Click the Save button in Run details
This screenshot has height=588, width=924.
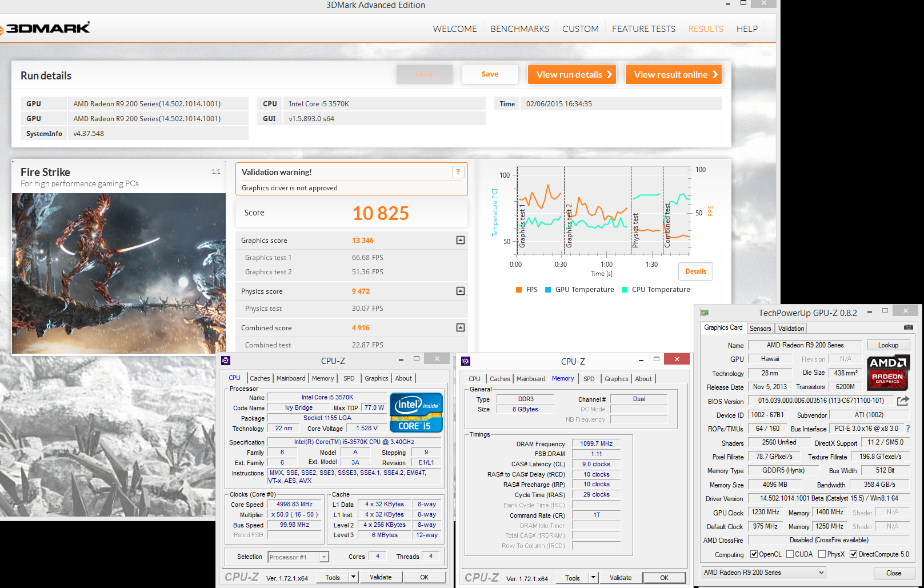point(490,74)
